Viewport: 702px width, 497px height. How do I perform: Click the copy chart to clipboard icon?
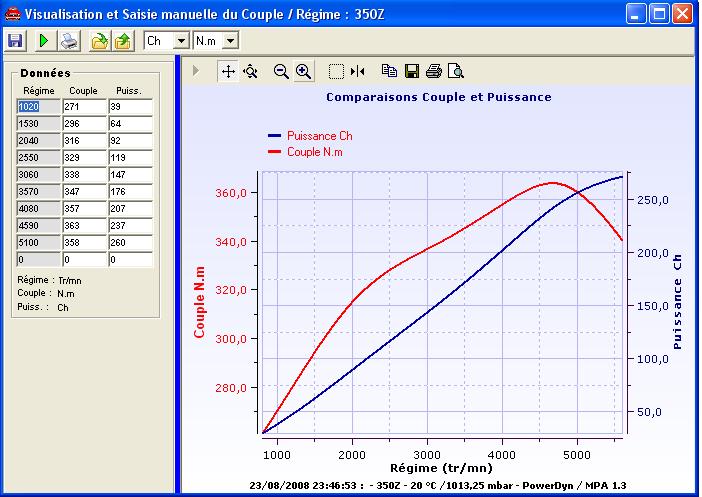[x=389, y=71]
